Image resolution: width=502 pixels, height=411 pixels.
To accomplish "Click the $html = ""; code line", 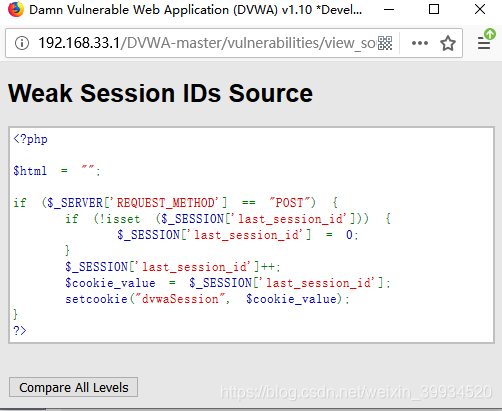I will pos(57,171).
